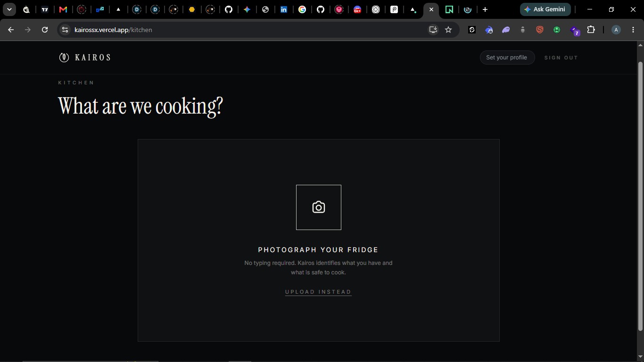Expand the tab search dropdown arrow
Image resolution: width=644 pixels, height=362 pixels.
point(9,9)
